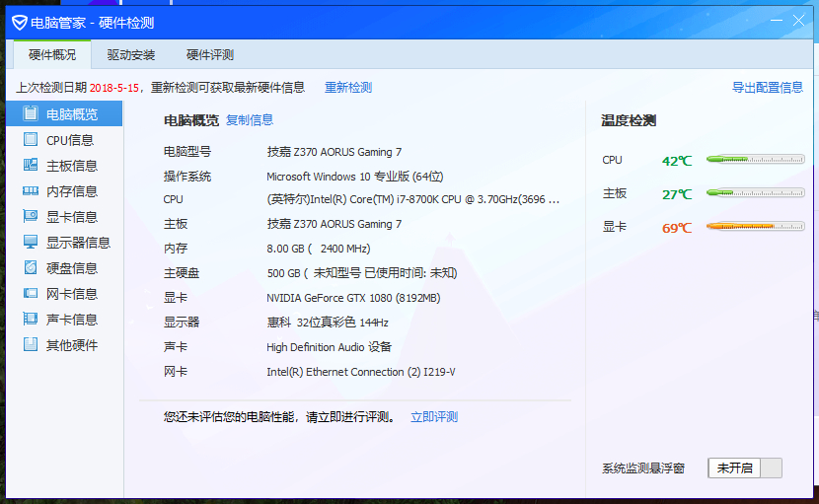The width and height of the screenshot is (819, 504).
Task: Click the 硬盘信息 disk icon
Action: pyautogui.click(x=31, y=267)
